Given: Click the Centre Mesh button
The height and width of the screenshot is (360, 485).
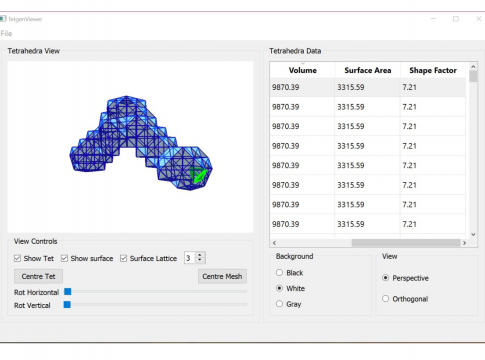Looking at the screenshot, I should (222, 276).
